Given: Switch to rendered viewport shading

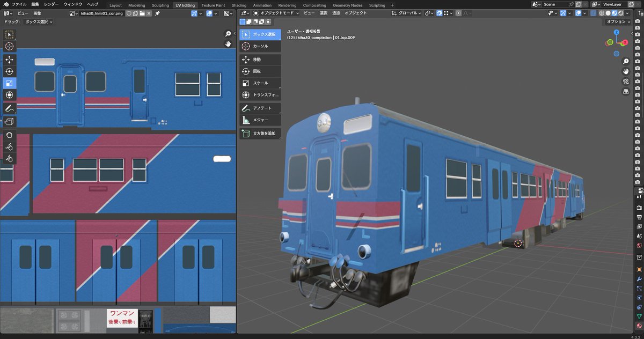Looking at the screenshot, I should click(621, 13).
